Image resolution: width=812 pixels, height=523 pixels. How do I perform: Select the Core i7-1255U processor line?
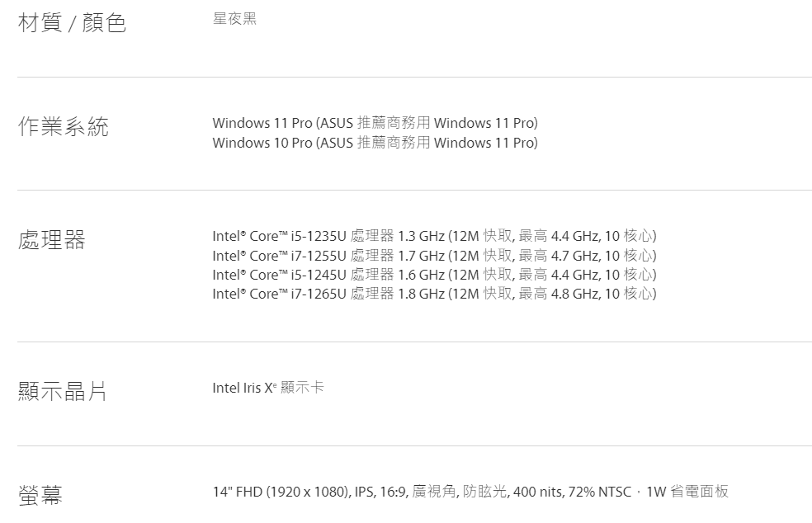435,255
